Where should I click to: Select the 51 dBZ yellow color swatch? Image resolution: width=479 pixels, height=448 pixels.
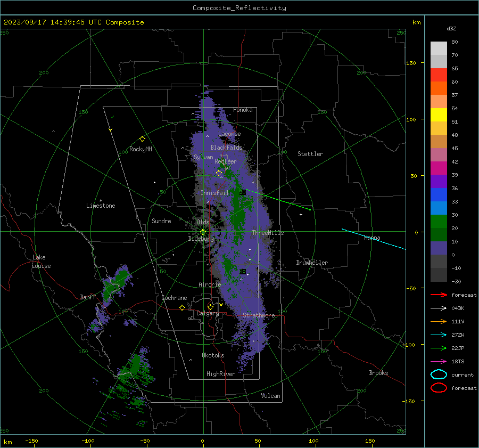coord(439,115)
